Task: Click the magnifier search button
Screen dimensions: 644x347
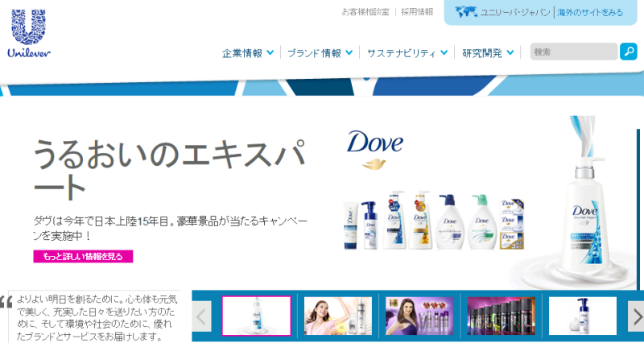Action: pyautogui.click(x=629, y=52)
